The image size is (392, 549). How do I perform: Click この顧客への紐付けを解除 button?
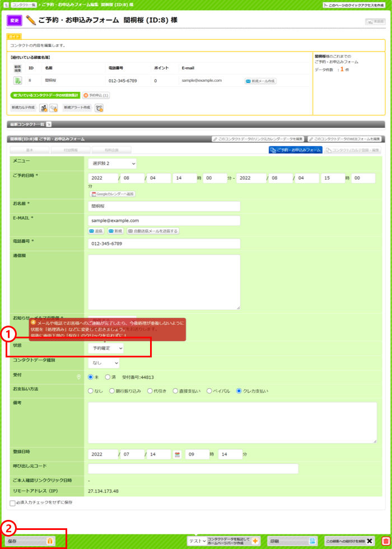tap(349, 541)
